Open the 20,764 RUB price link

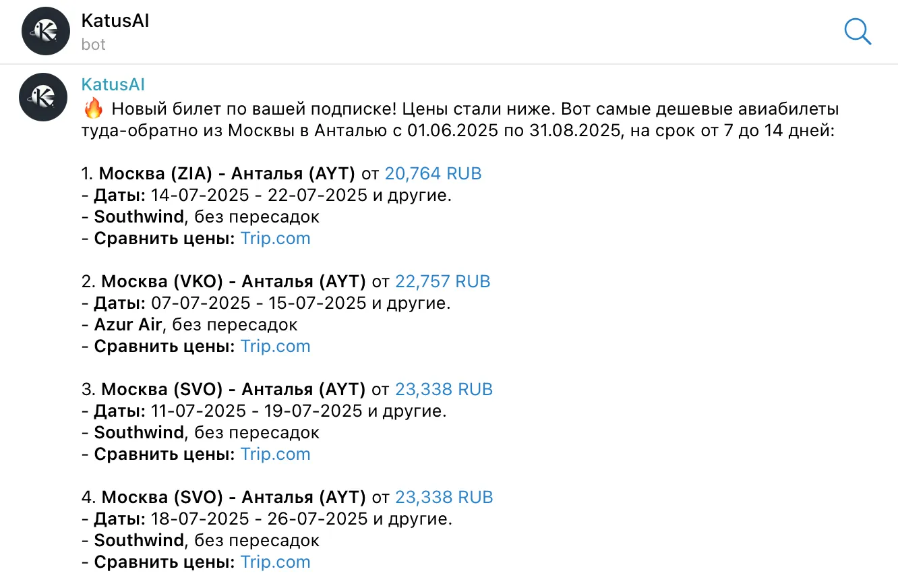click(433, 174)
